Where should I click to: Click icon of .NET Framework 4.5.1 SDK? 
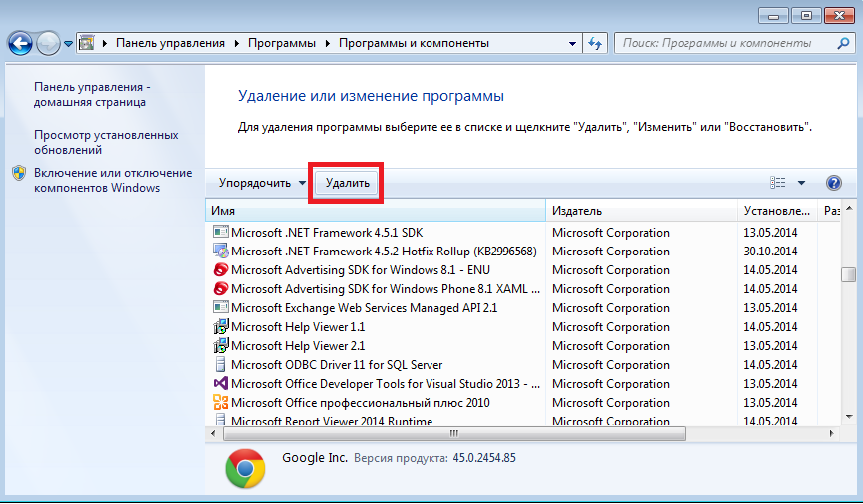(x=220, y=232)
